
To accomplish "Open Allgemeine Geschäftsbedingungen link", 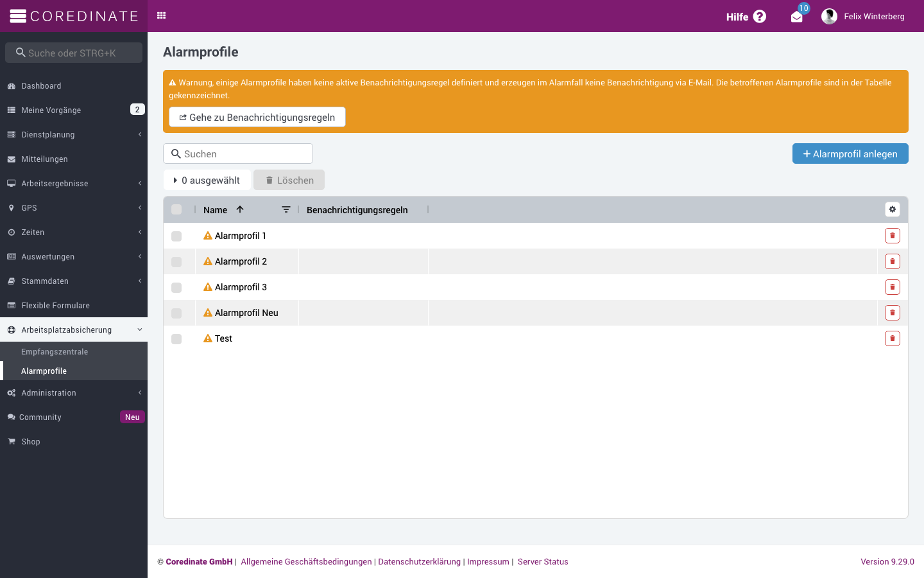I will pyautogui.click(x=306, y=561).
